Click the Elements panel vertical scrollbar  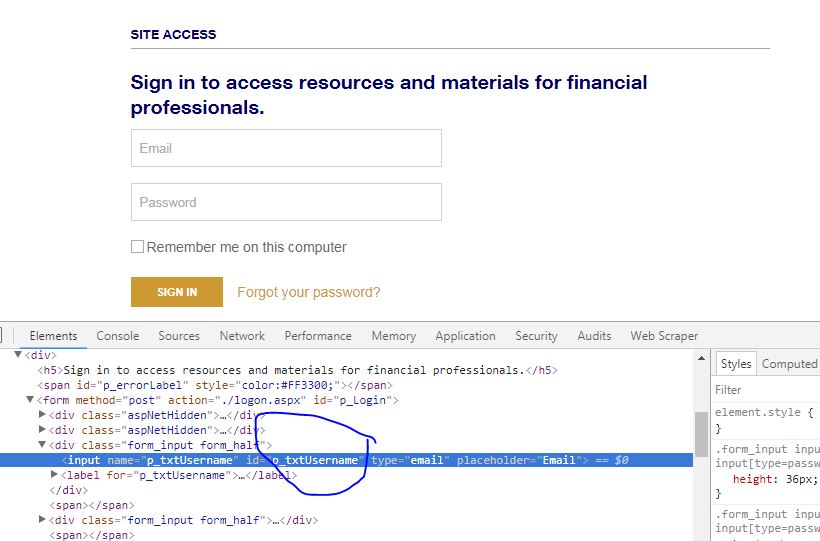701,432
